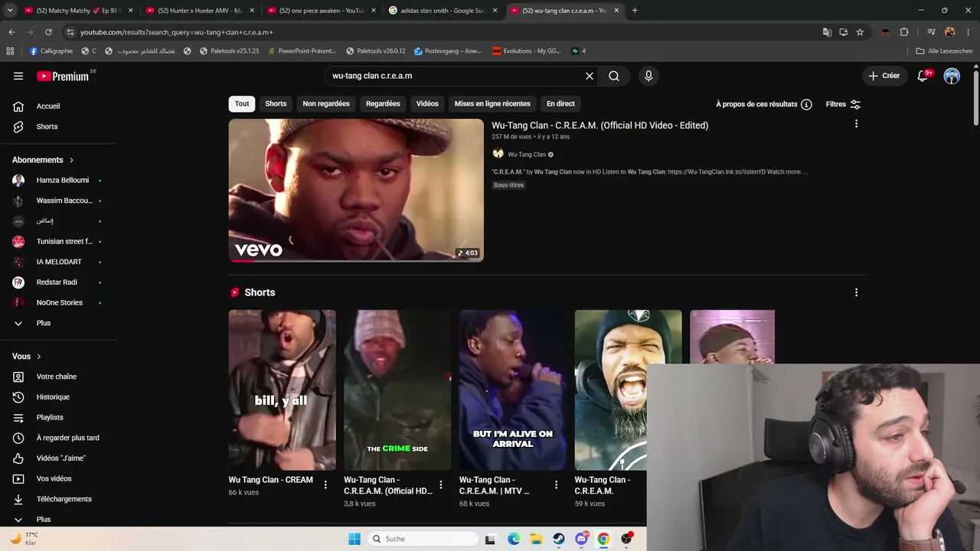Switch to the "Hunter x Hunter AMV" tab

[x=200, y=11]
